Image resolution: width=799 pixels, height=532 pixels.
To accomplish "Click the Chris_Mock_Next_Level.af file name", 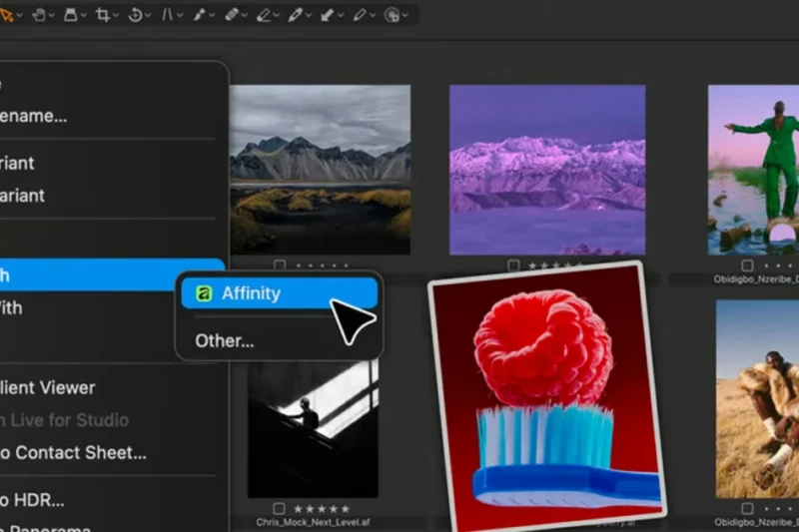I will click(313, 522).
